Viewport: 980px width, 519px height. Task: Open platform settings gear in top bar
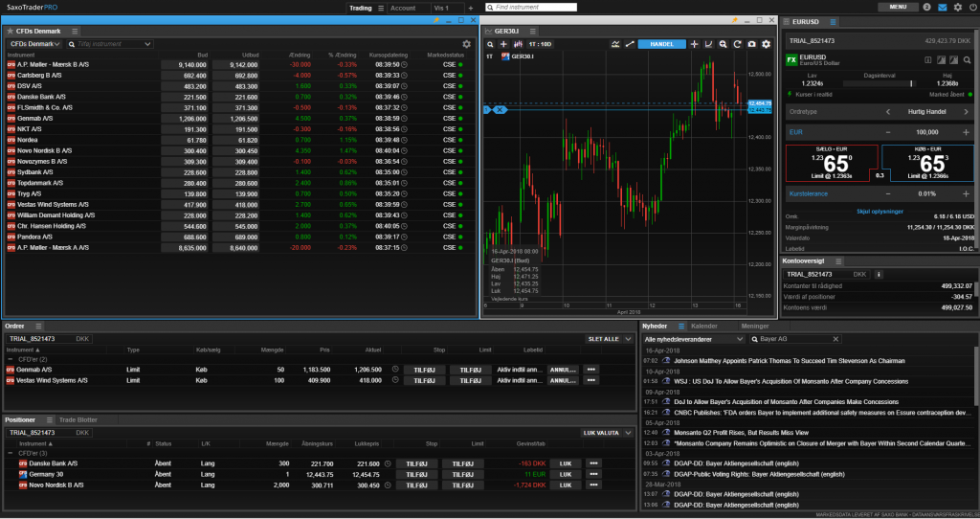958,8
